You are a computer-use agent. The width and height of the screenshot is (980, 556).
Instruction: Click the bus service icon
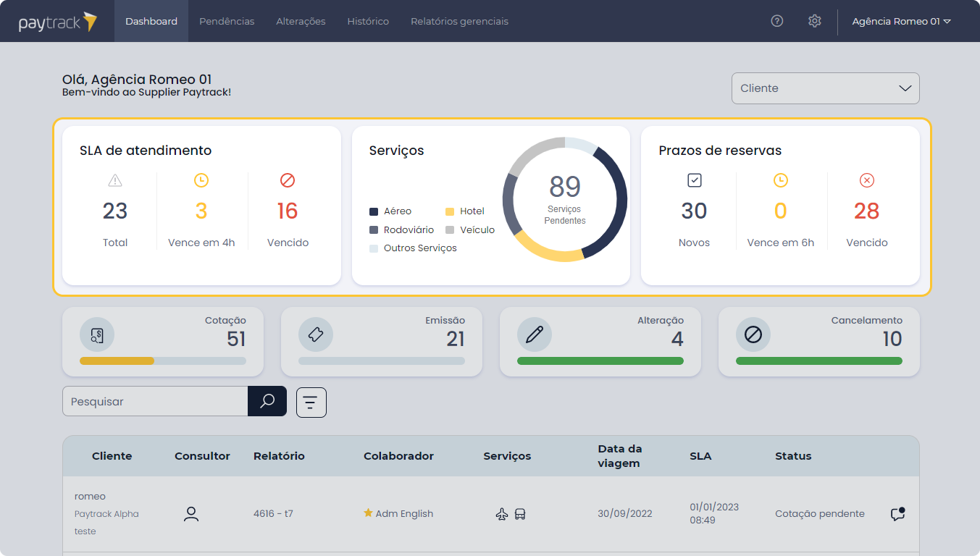pyautogui.click(x=520, y=514)
